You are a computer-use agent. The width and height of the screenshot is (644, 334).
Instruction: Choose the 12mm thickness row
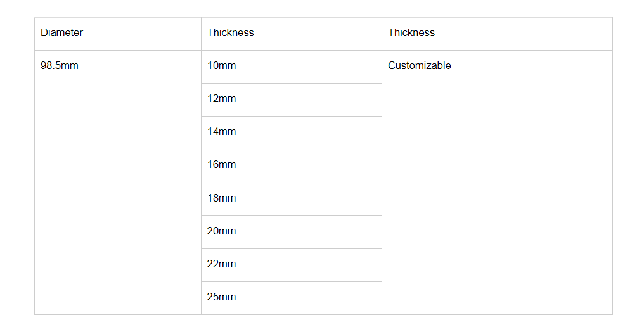(221, 99)
